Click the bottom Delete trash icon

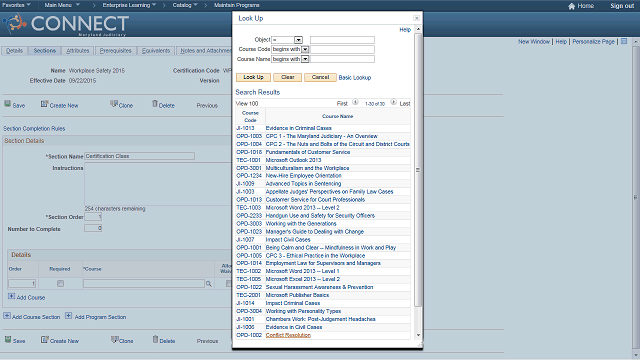pos(155,340)
